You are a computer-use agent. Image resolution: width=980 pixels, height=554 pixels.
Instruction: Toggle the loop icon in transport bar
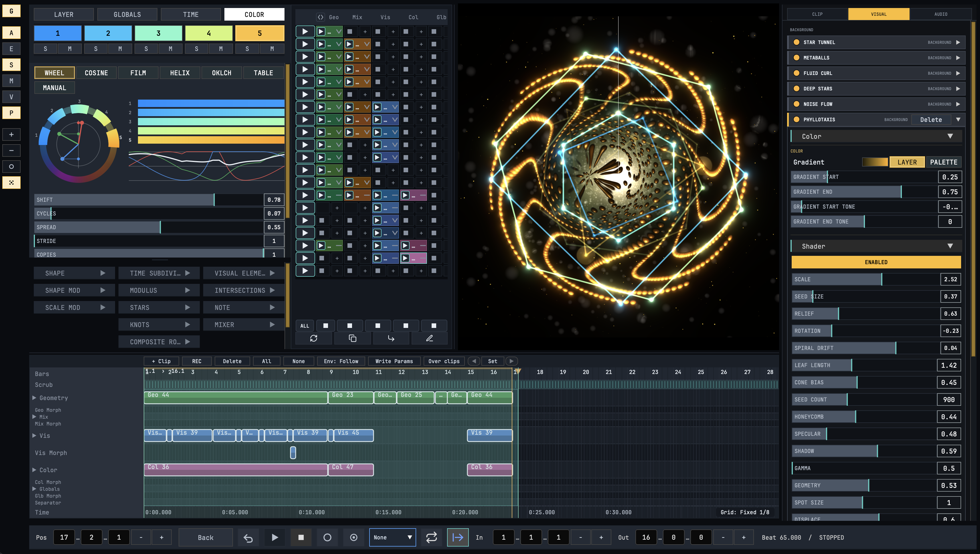pyautogui.click(x=431, y=537)
